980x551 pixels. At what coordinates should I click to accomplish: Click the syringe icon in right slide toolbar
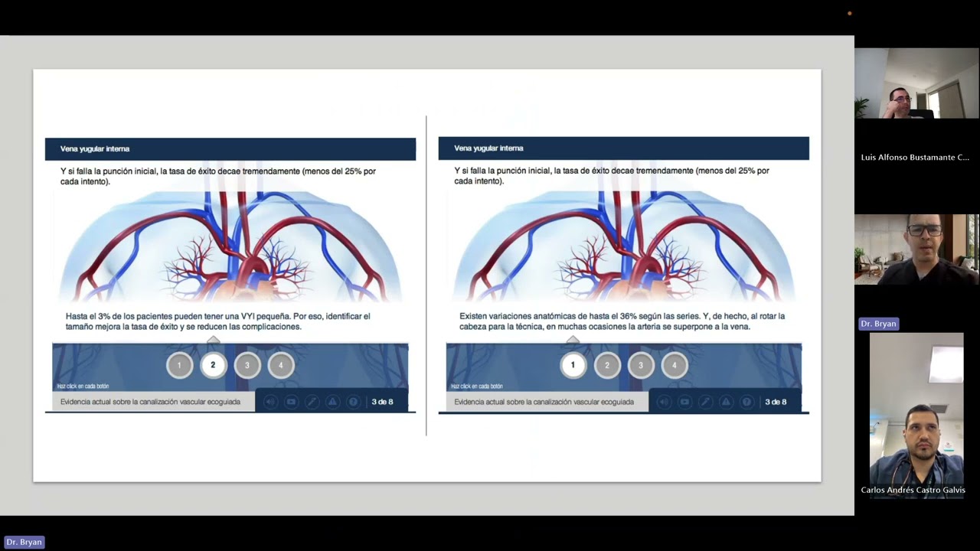pyautogui.click(x=705, y=402)
